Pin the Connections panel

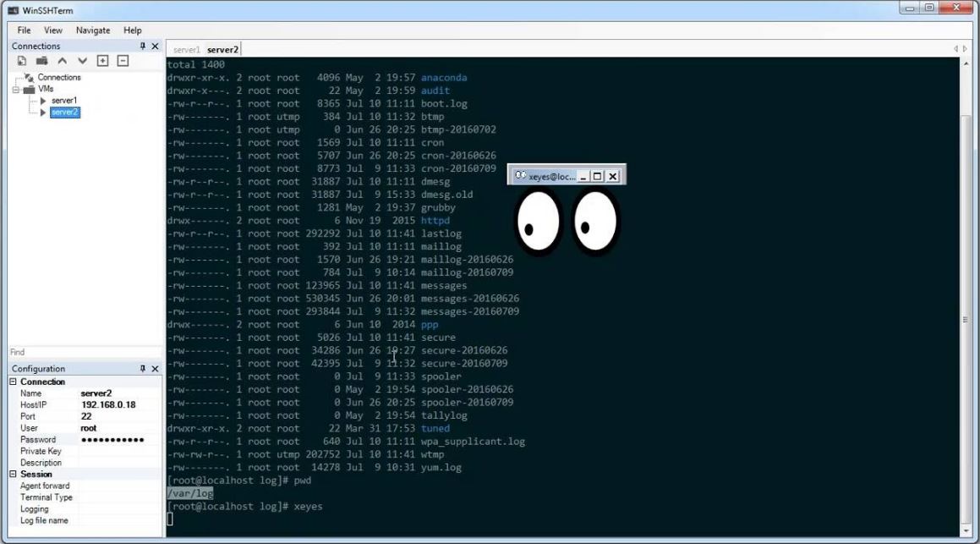pos(143,46)
